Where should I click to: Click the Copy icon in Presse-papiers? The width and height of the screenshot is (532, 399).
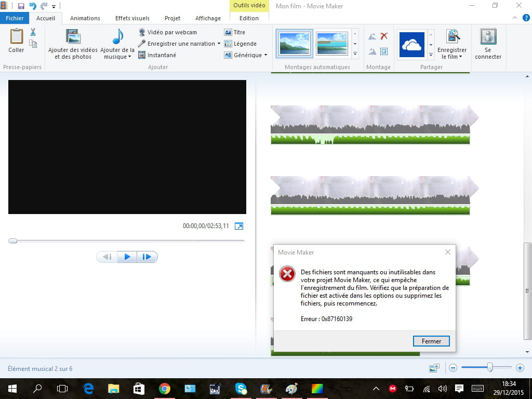click(33, 44)
